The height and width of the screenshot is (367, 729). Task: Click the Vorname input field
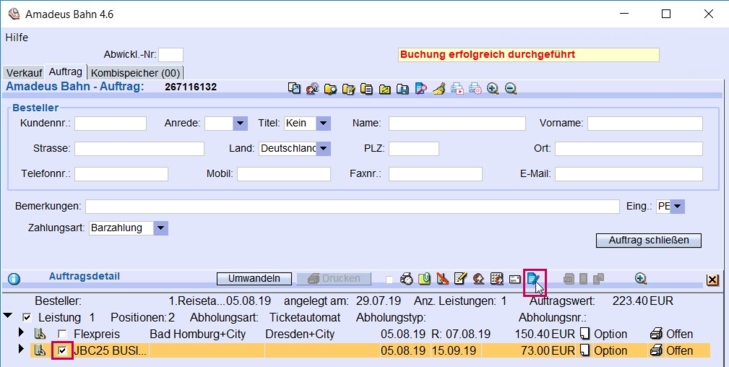click(645, 123)
